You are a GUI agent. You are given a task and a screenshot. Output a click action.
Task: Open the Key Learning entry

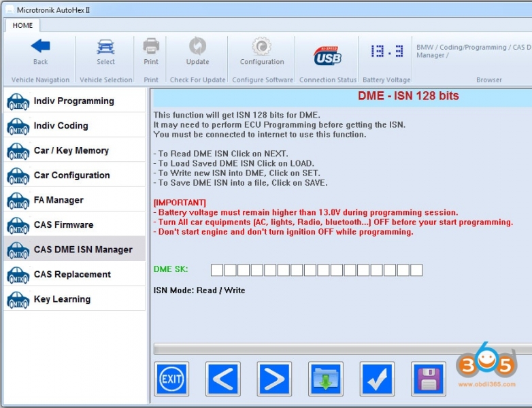(74, 299)
